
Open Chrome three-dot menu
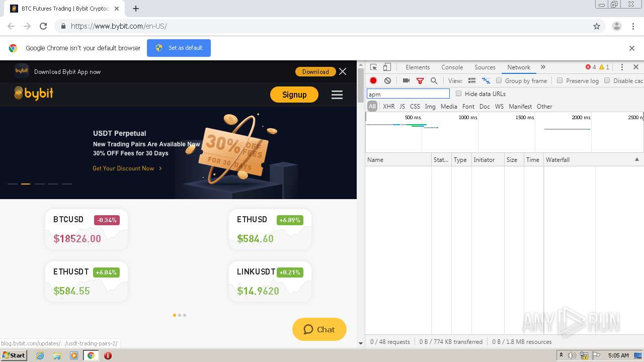point(633,26)
